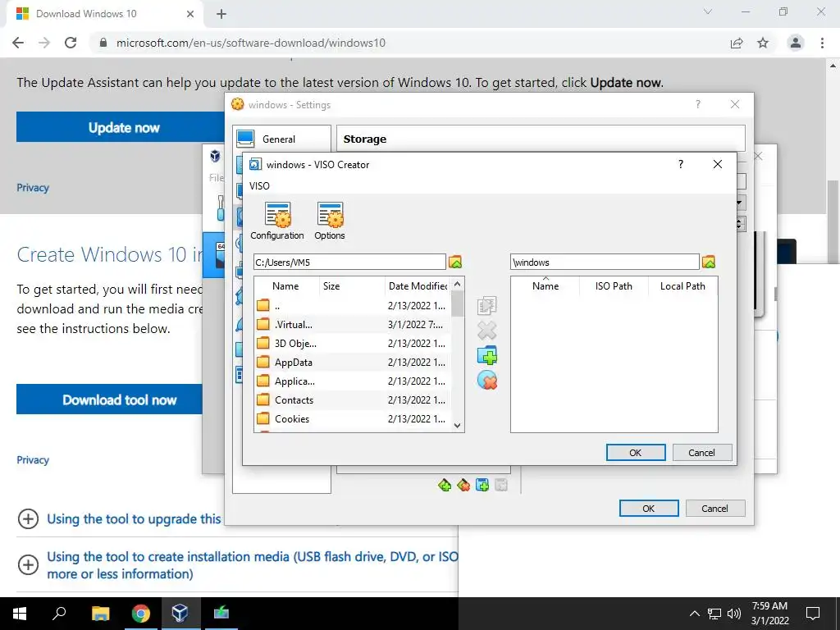Open Chrome three-dot menu
The width and height of the screenshot is (840, 630).
click(x=822, y=43)
